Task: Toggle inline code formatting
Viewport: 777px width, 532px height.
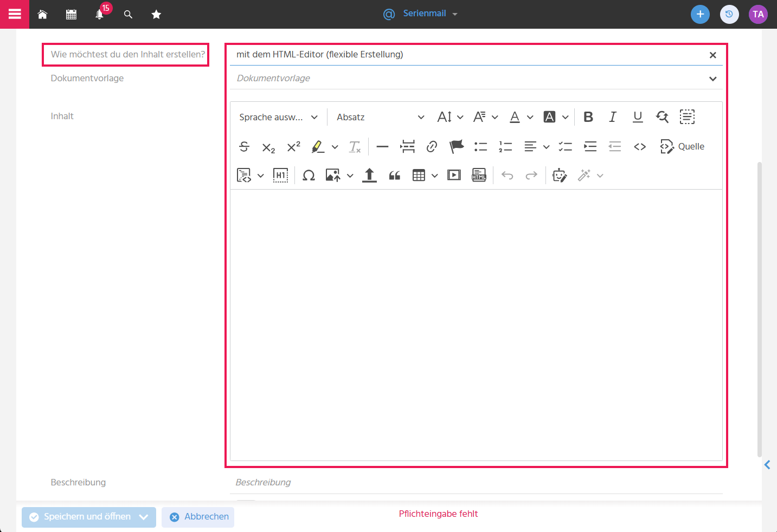Action: pyautogui.click(x=640, y=146)
